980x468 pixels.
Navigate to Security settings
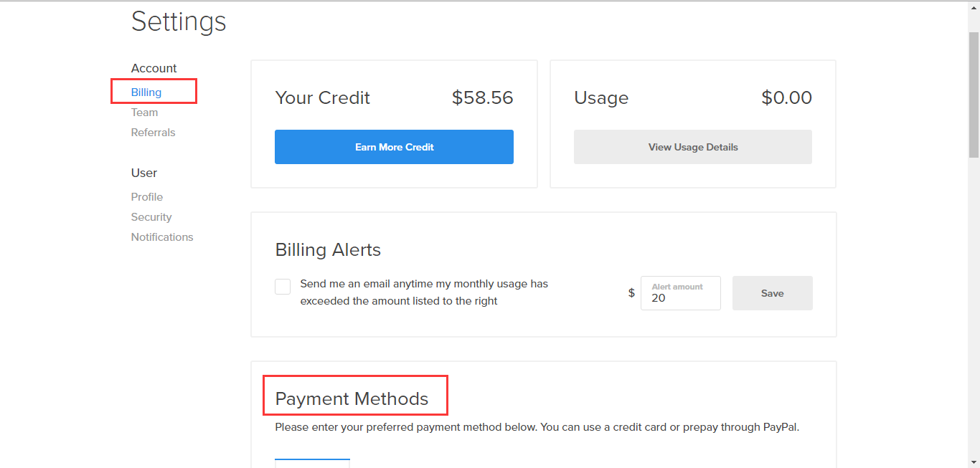coord(151,217)
